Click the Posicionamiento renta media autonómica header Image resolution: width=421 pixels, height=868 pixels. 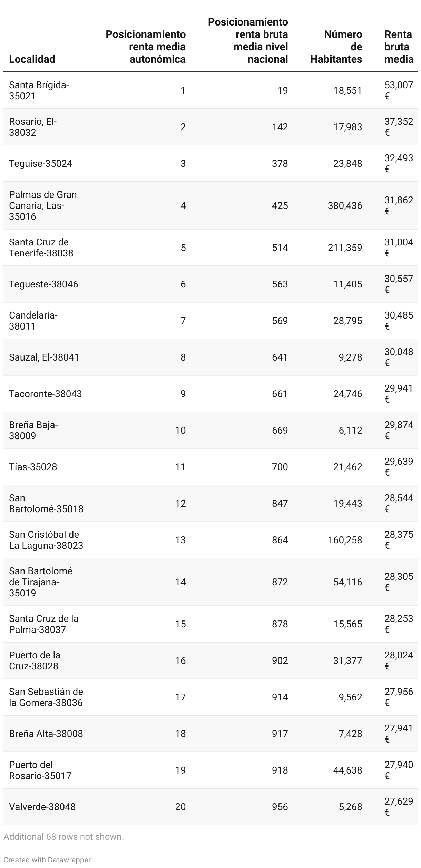click(146, 47)
